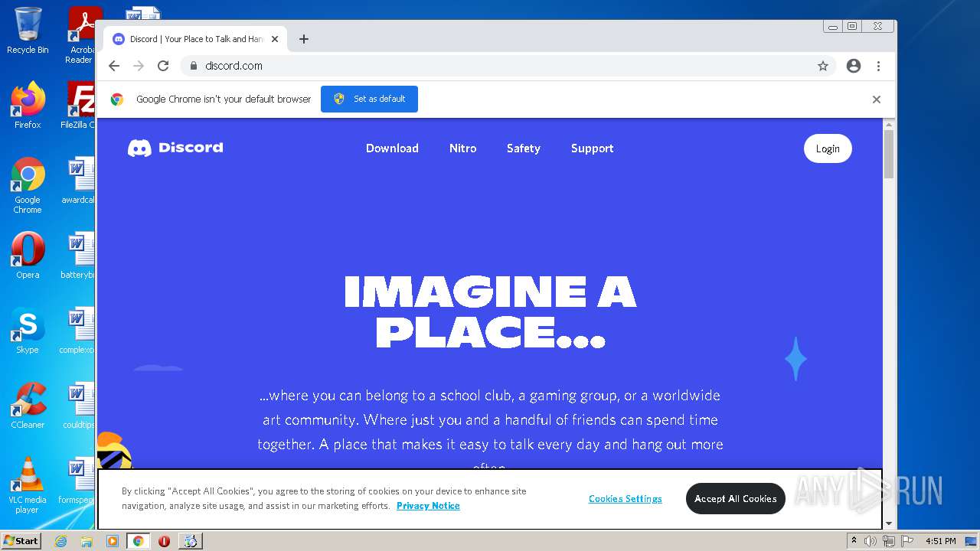Launch Internet Explorer from the taskbar
The image size is (980, 551).
click(60, 541)
